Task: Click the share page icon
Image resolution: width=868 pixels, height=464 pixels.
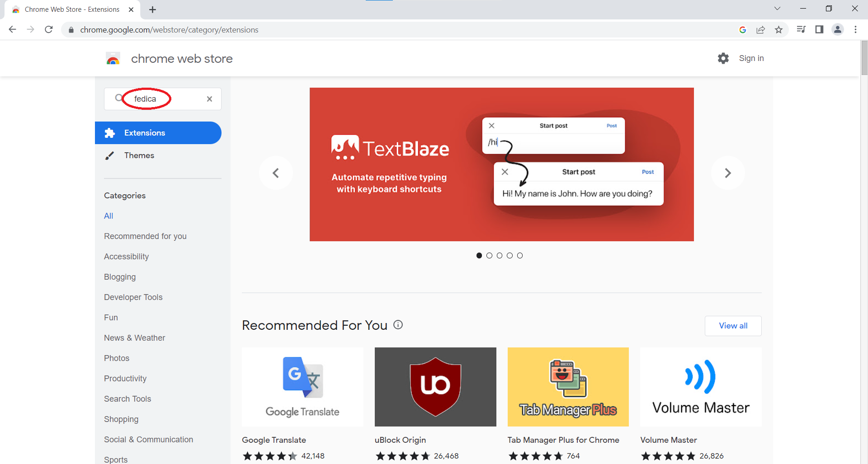Action: [x=760, y=30]
